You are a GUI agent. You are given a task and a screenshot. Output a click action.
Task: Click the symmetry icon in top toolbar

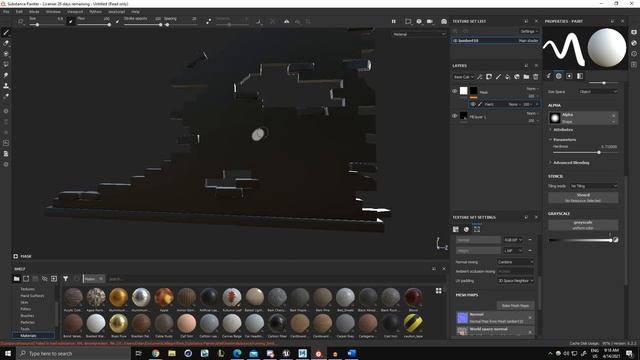287,21
